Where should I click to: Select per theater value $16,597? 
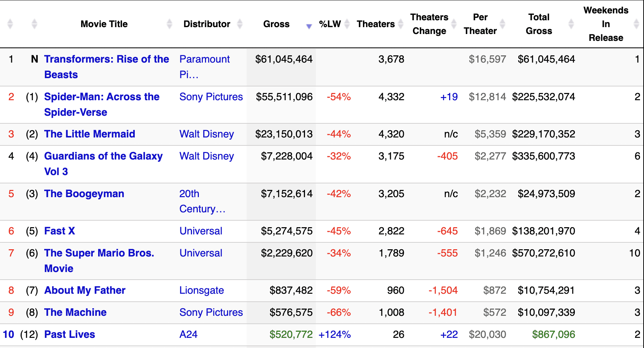(x=488, y=59)
